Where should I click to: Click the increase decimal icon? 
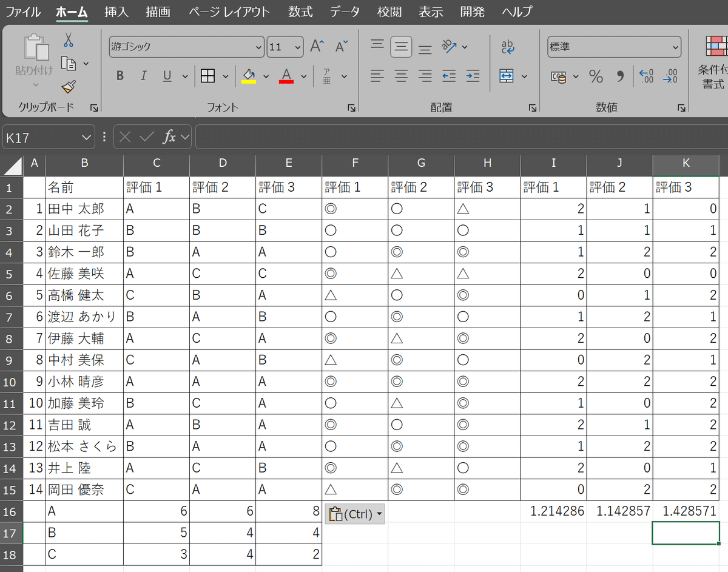click(647, 76)
